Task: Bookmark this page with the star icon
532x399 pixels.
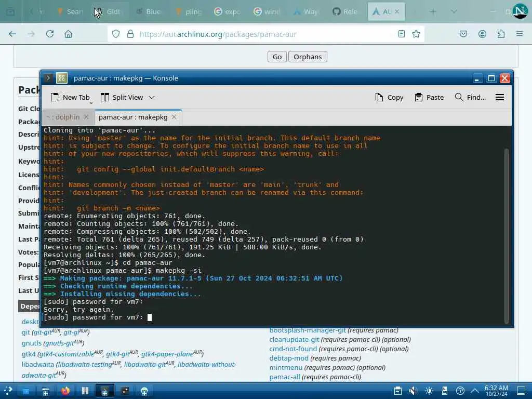Action: tap(416, 34)
